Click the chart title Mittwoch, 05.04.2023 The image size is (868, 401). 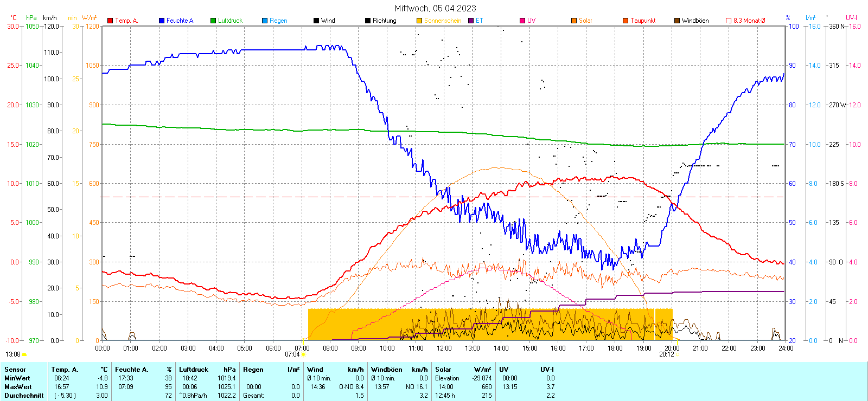pyautogui.click(x=435, y=8)
